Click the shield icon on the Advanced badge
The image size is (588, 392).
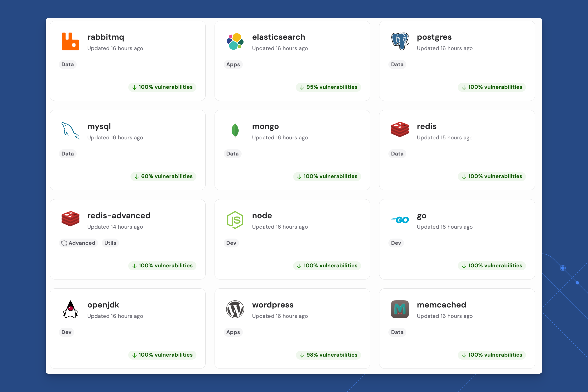coord(64,243)
